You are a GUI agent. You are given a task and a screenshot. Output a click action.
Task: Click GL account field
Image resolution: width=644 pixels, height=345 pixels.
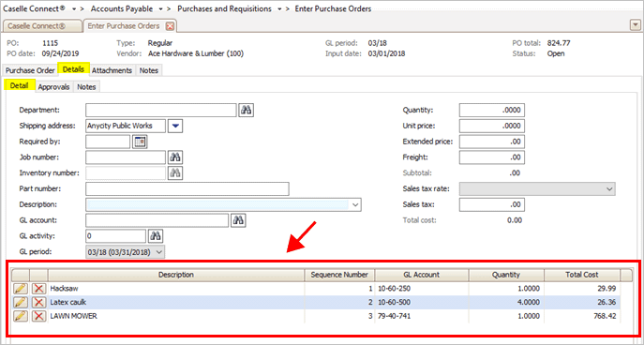point(157,220)
